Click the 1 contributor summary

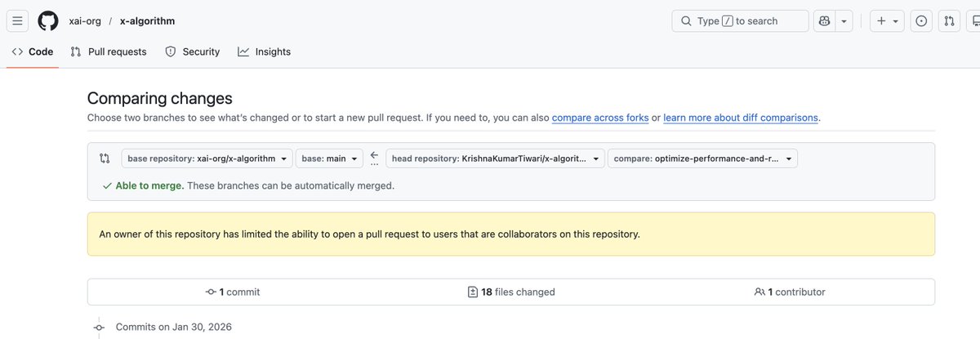pyautogui.click(x=790, y=292)
